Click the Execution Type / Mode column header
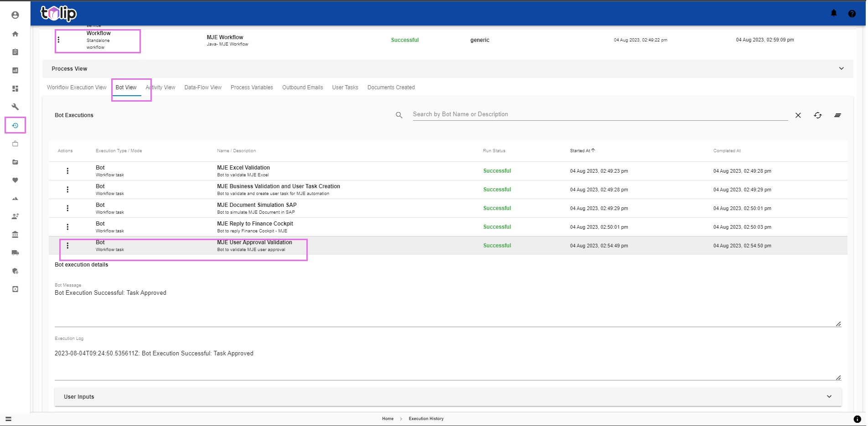The height and width of the screenshot is (426, 868). pyautogui.click(x=119, y=151)
